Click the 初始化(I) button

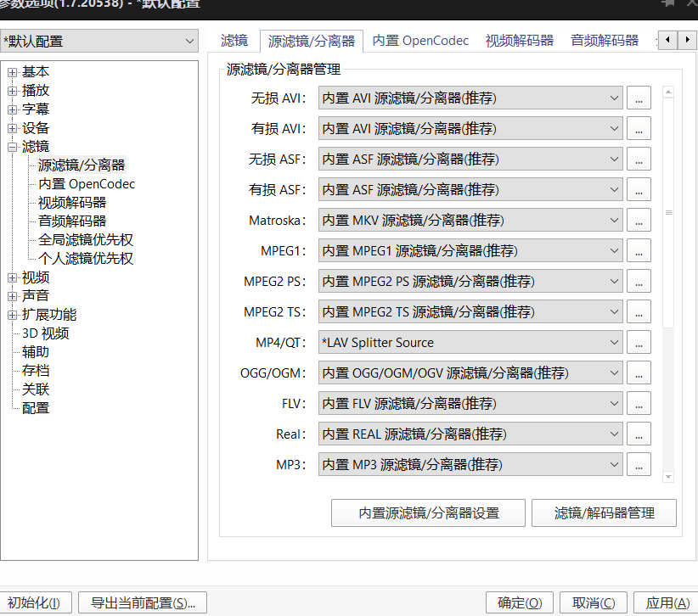[35, 602]
